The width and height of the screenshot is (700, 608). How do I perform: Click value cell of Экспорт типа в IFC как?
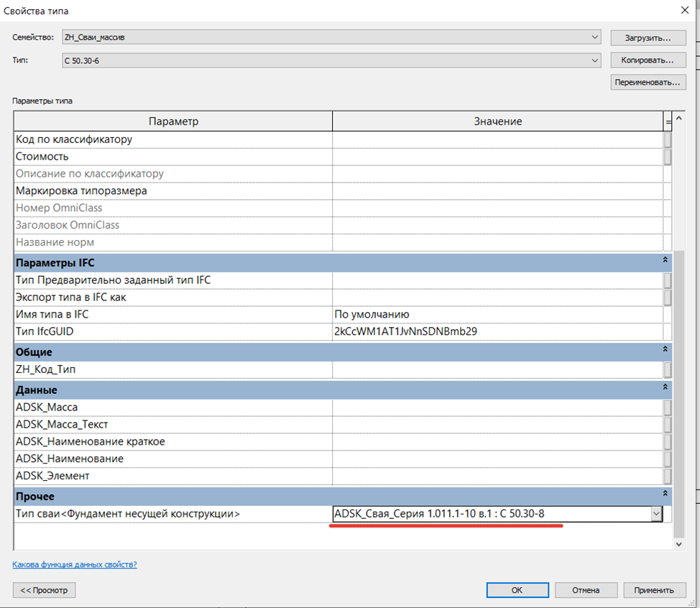[x=498, y=298]
